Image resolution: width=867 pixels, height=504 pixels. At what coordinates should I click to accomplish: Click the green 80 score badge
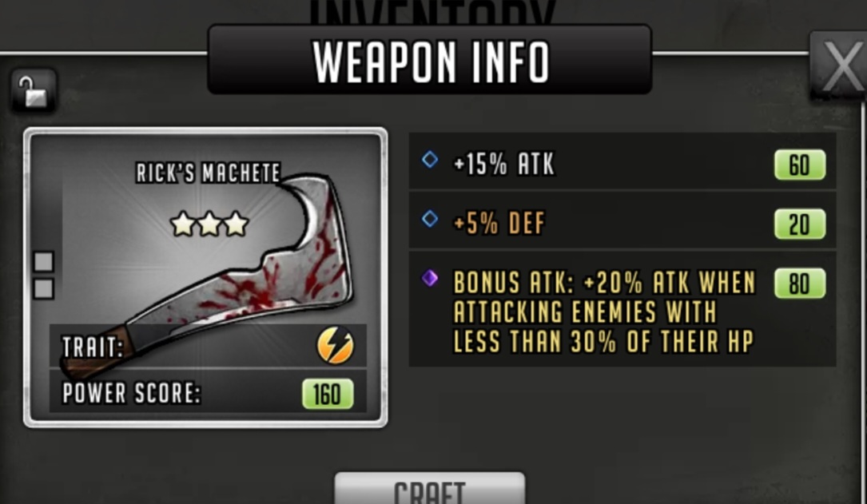(800, 283)
